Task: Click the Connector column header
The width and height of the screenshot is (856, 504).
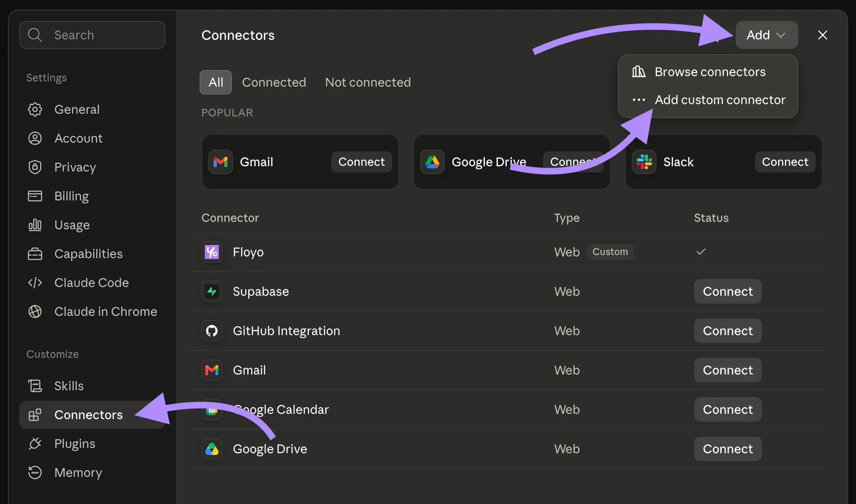Action: point(230,218)
